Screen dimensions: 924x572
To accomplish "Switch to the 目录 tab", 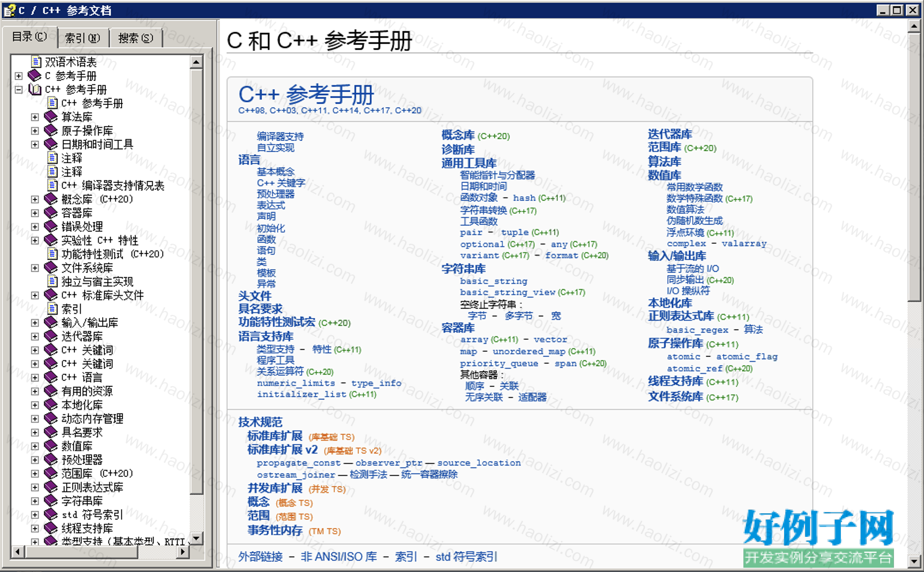I will click(x=30, y=37).
